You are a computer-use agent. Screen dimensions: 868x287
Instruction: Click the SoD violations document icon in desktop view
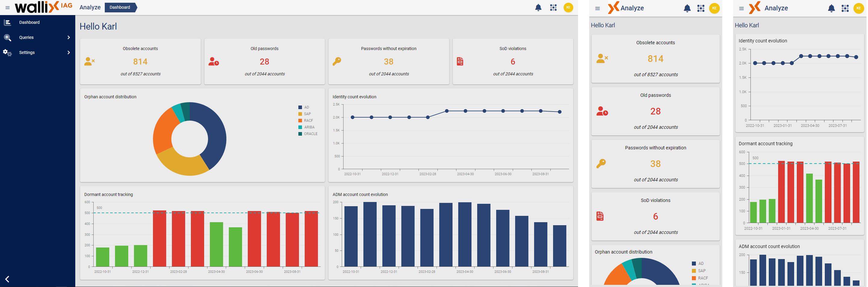pyautogui.click(x=460, y=61)
